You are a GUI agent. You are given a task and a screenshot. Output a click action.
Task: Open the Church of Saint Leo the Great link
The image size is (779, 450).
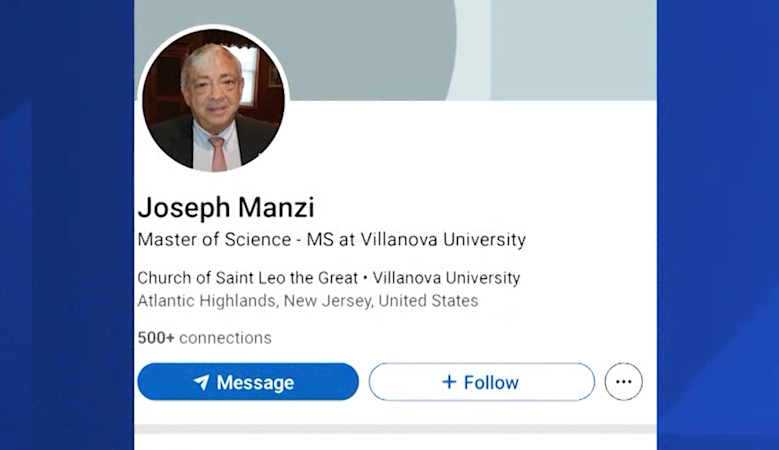coord(247,278)
